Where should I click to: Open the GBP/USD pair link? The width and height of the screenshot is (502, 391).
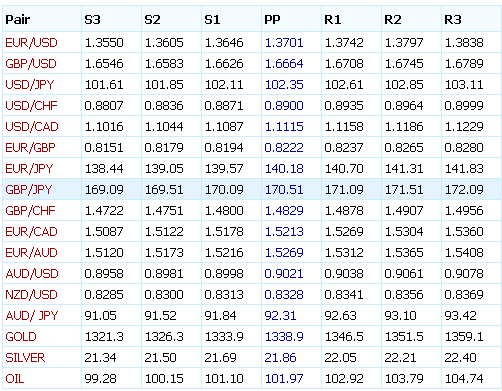coord(31,64)
